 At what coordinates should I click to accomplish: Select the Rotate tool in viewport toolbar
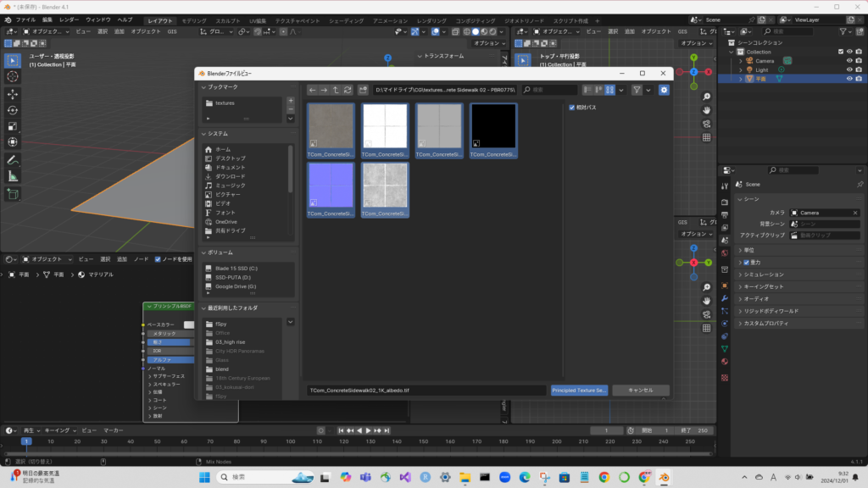13,110
